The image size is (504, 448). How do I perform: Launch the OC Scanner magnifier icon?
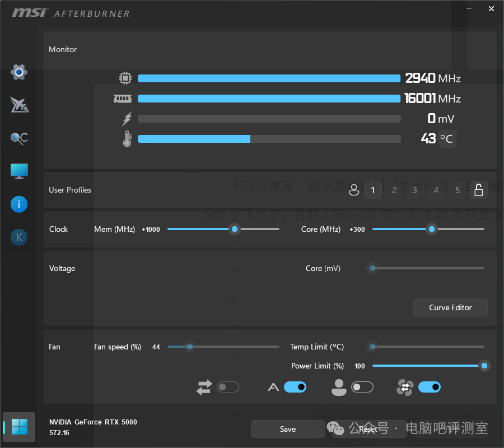pyautogui.click(x=19, y=138)
